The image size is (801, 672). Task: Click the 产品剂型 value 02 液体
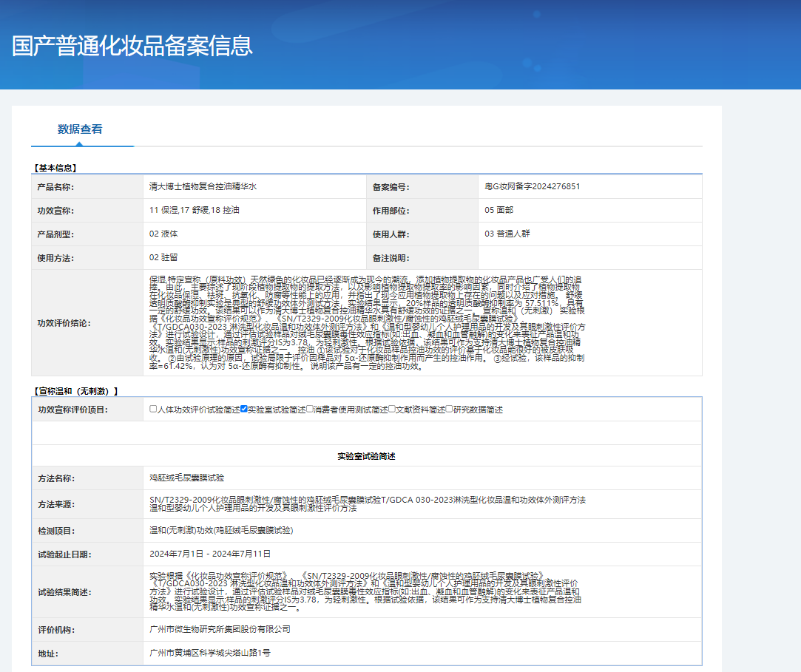point(163,234)
